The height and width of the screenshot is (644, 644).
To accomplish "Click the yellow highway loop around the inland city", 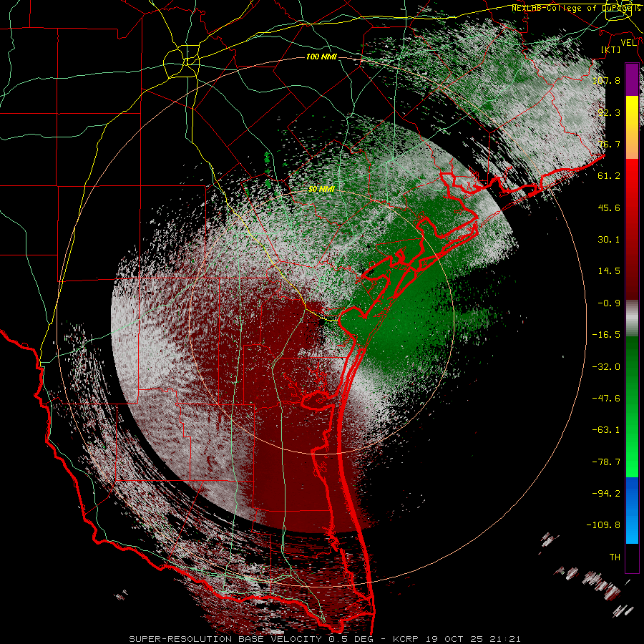I will 181,63.
